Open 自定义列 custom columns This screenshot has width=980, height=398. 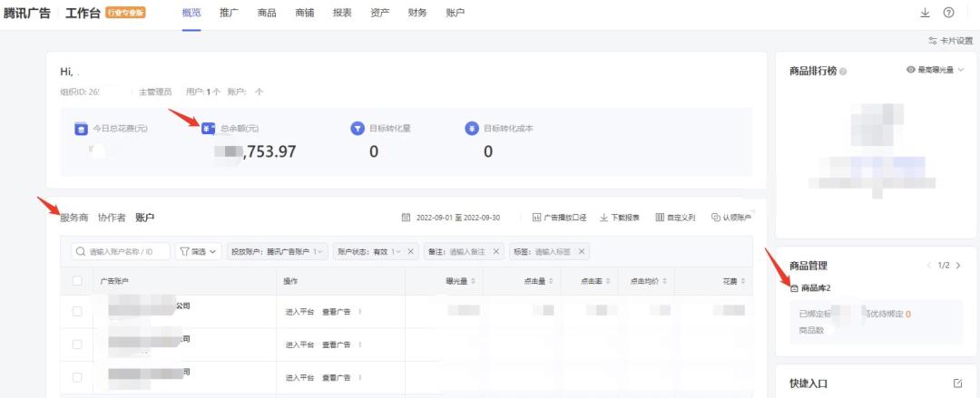click(x=675, y=218)
